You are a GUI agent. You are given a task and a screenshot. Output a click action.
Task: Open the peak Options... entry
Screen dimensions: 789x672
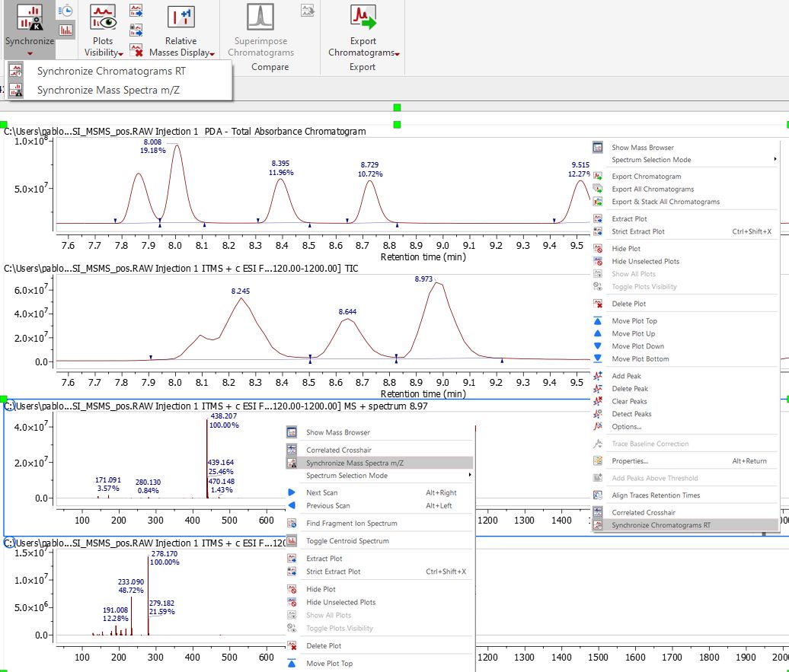pos(685,426)
